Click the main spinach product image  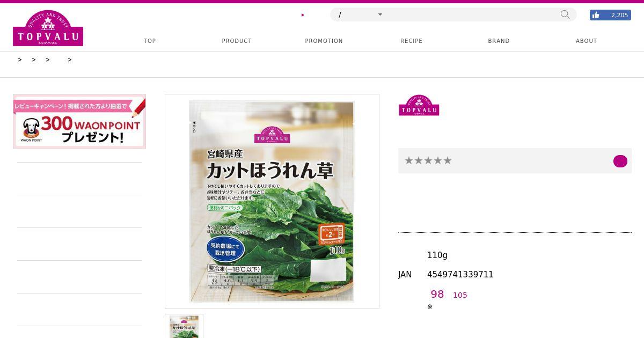[x=272, y=201]
